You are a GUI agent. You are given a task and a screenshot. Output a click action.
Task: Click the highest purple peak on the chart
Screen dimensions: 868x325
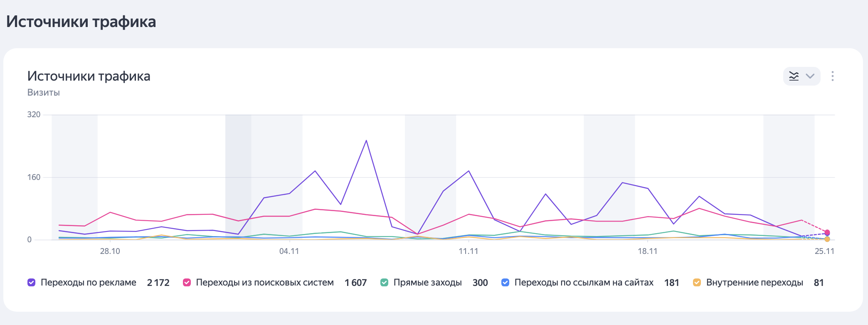[366, 141]
